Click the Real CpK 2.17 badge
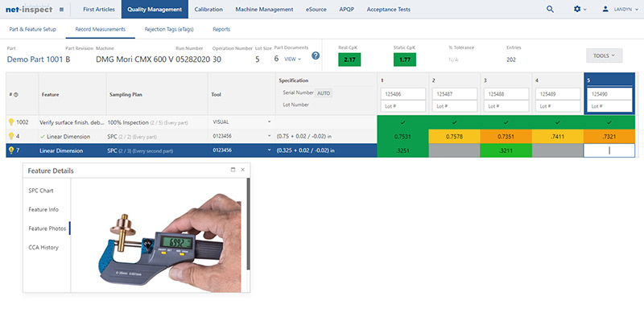Screen dimensions: 644x321 [x=349, y=60]
